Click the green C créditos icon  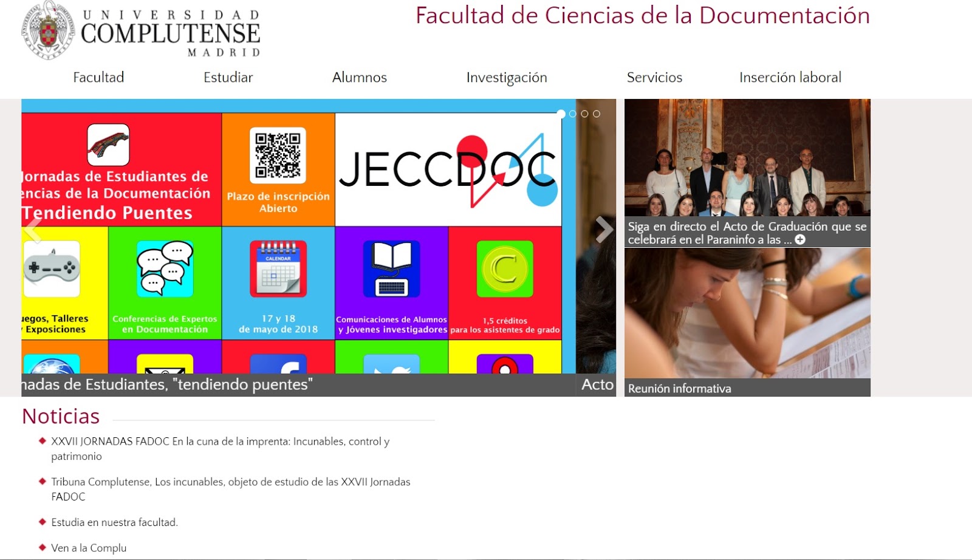click(x=505, y=268)
